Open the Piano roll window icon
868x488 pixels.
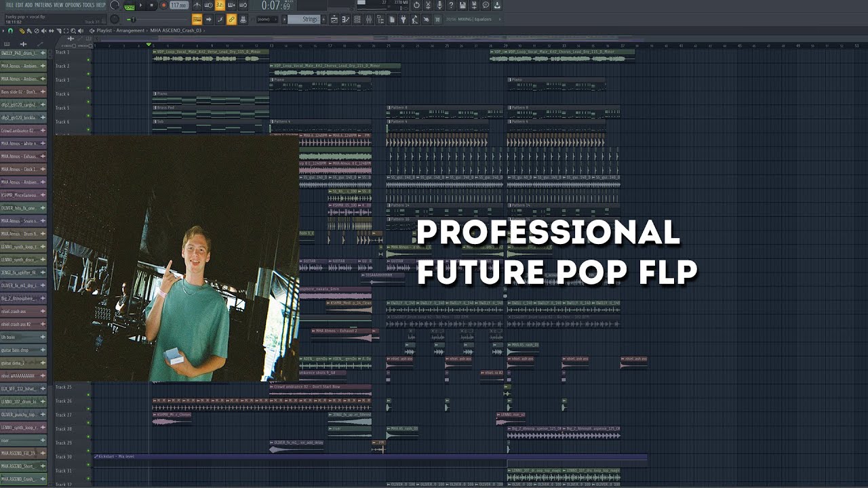(x=345, y=19)
